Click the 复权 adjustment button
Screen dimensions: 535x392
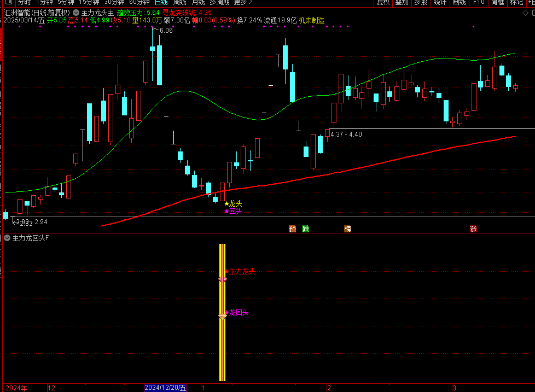click(383, 2)
